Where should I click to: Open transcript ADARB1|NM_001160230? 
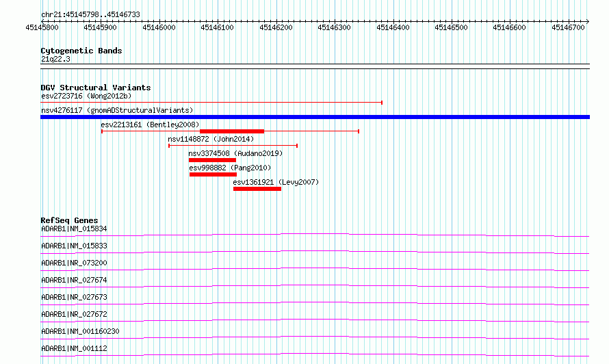pos(80,331)
